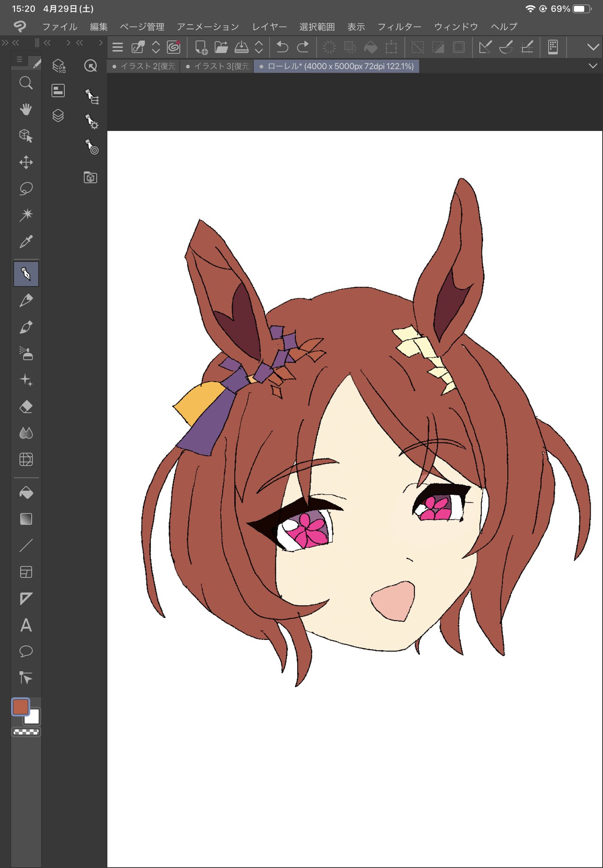
Task: Click the up-down stepper beside the CLIP STUDIO launch icon
Action: point(156,47)
